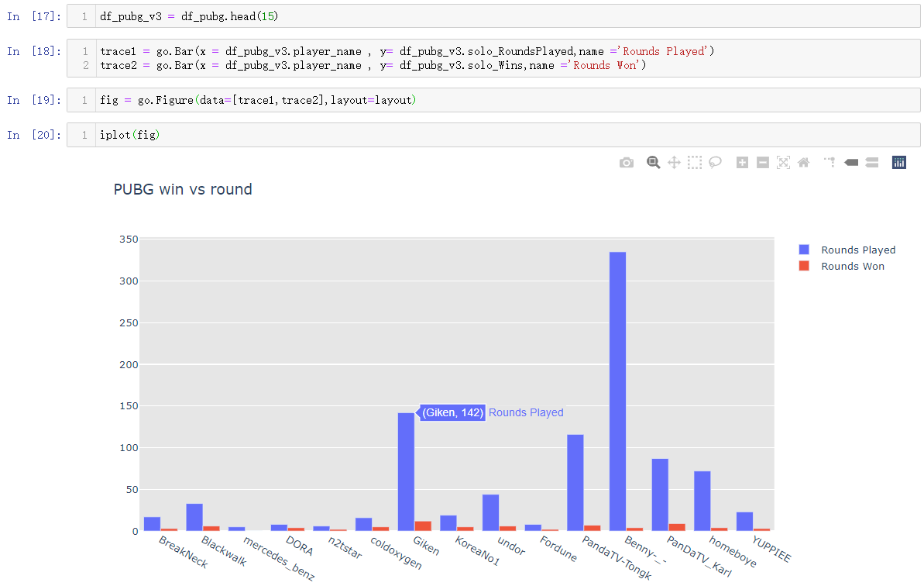924x586 pixels.
Task: Open Plotly logo link in modebar
Action: click(x=899, y=163)
